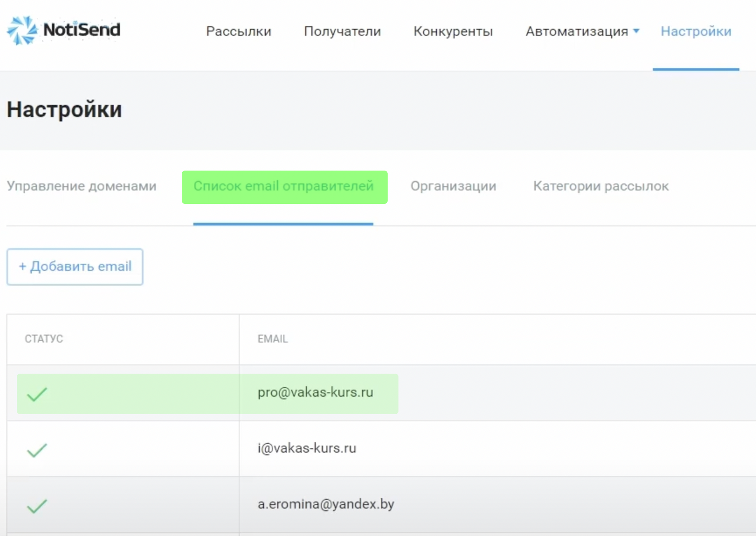
Task: Open the Конкуренты page
Action: click(x=453, y=31)
